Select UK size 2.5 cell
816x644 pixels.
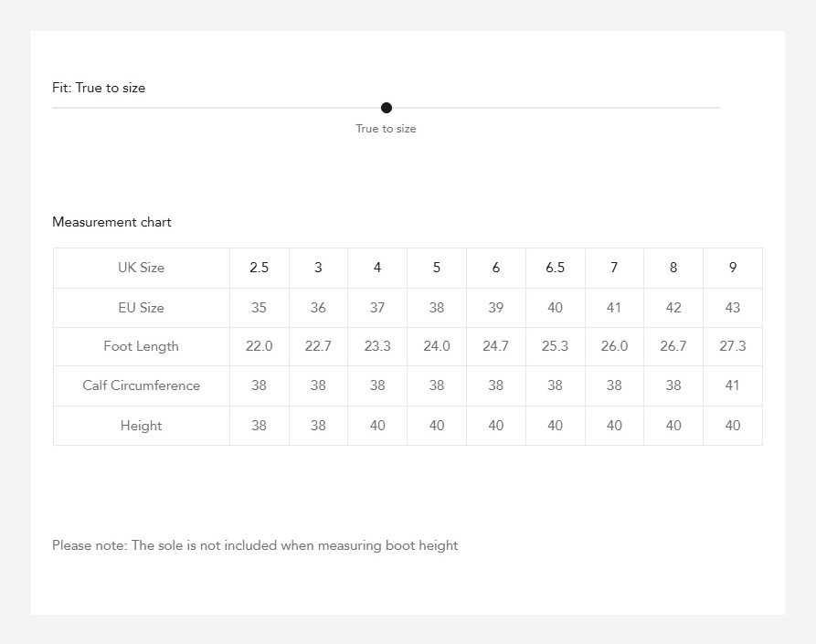click(260, 268)
